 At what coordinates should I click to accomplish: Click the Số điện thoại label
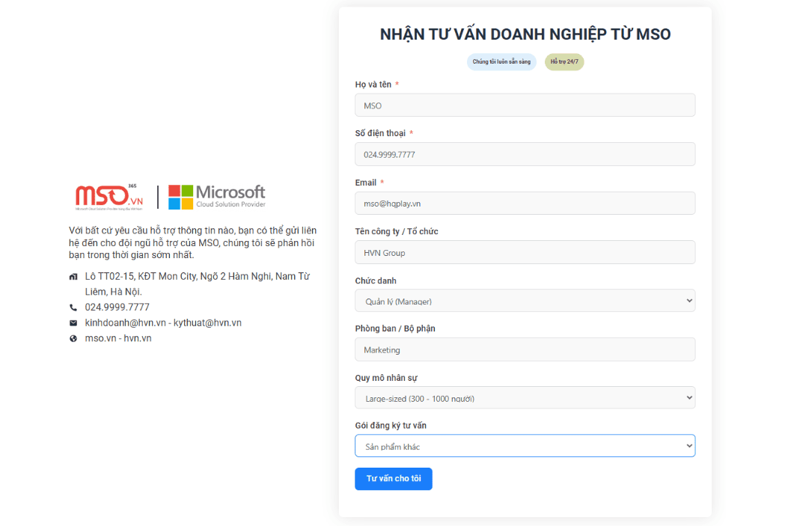[x=380, y=133]
